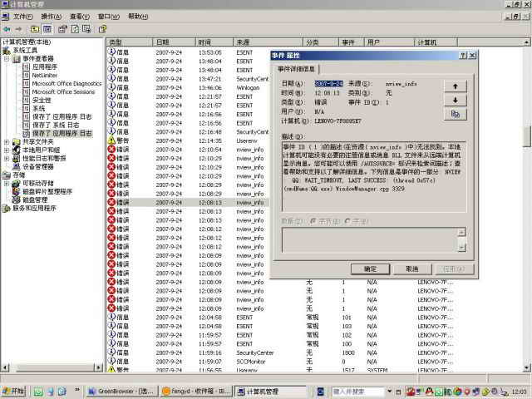532x399 pixels.
Task: Click the help question mark in the dialog title bar
Action: pyautogui.click(x=463, y=56)
